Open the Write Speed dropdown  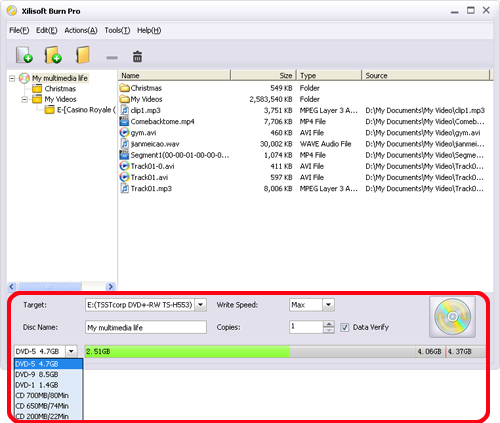coord(328,305)
